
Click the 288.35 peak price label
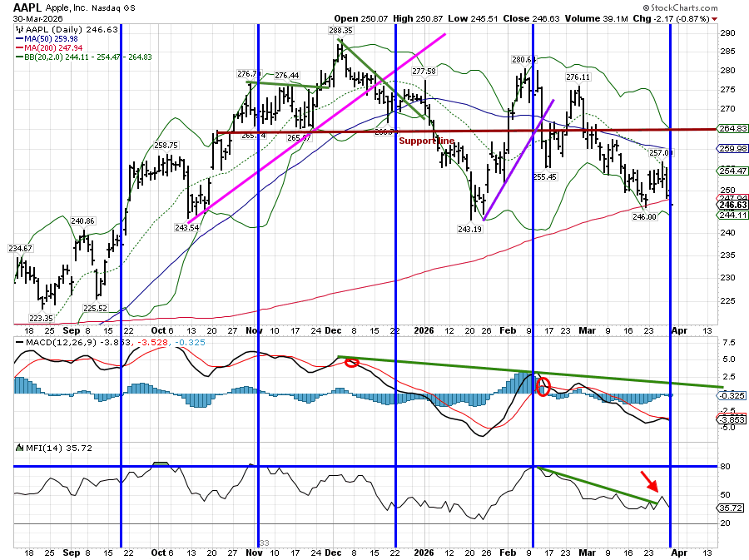coord(340,30)
